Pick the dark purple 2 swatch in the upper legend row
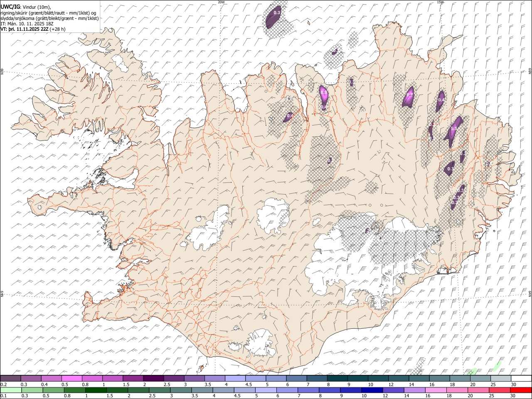 [153, 378]
